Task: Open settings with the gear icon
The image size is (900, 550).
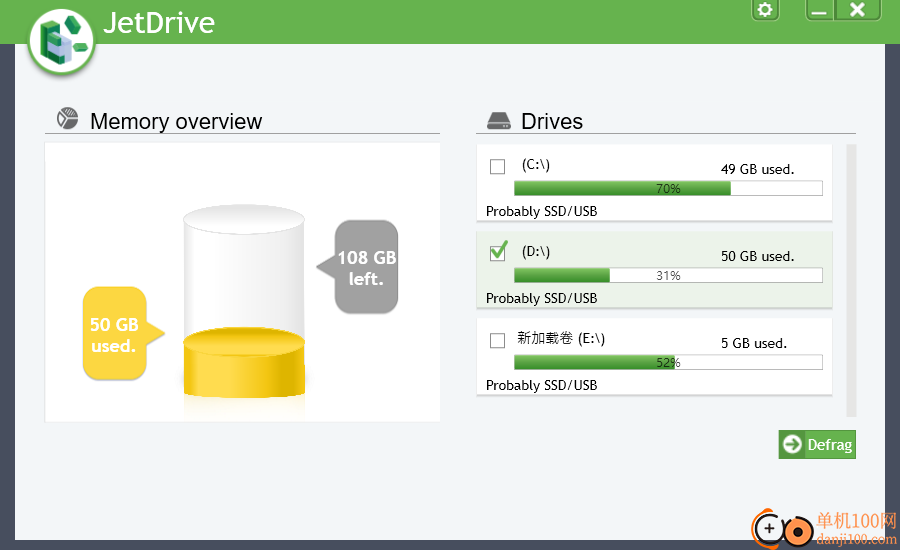Action: (x=765, y=10)
